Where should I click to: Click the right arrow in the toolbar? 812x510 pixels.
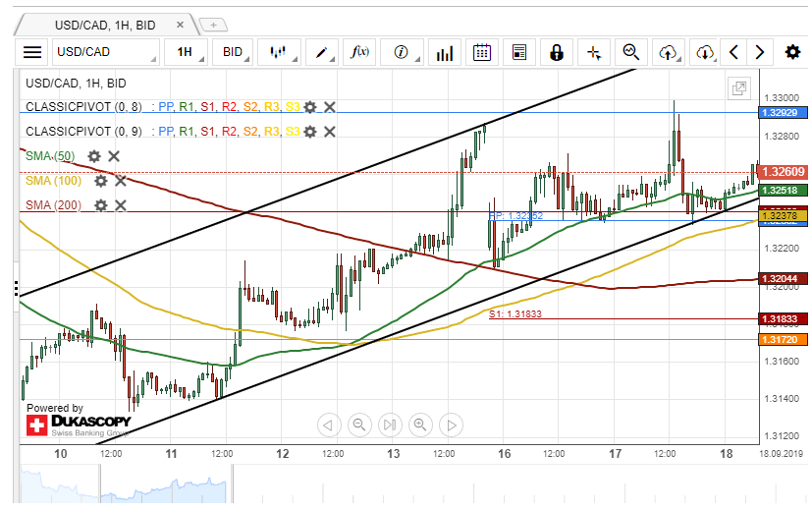tap(760, 52)
